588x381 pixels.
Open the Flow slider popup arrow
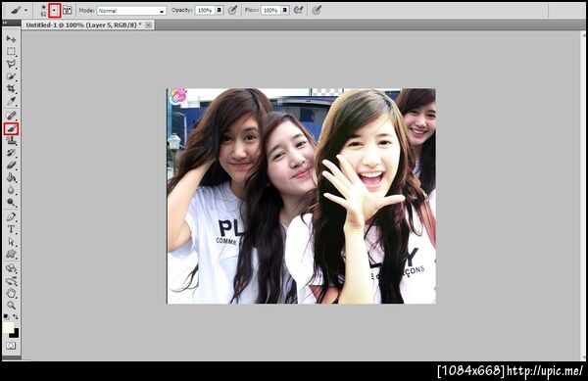285,10
